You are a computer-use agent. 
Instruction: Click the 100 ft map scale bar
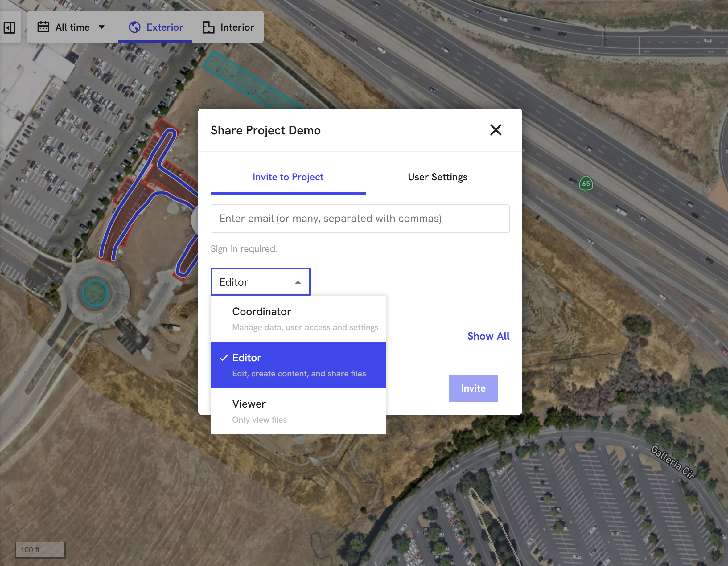40,550
